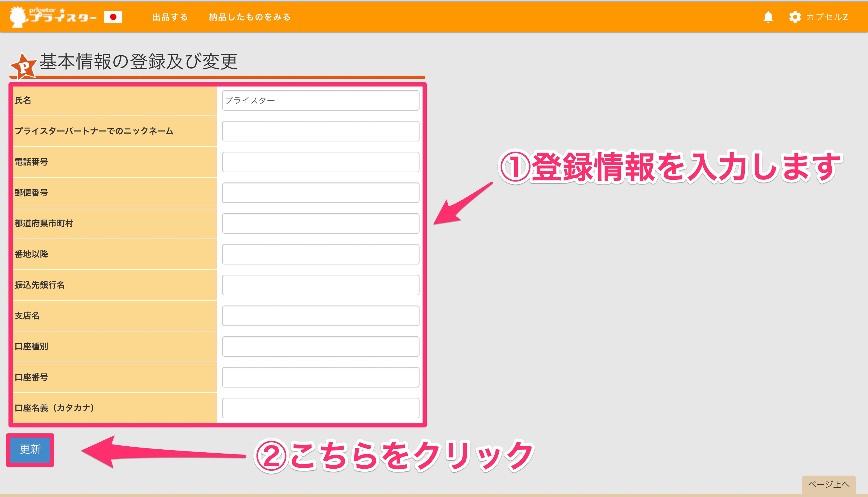The height and width of the screenshot is (497, 868).
Task: Click the カプセルZ account name
Action: coord(827,17)
